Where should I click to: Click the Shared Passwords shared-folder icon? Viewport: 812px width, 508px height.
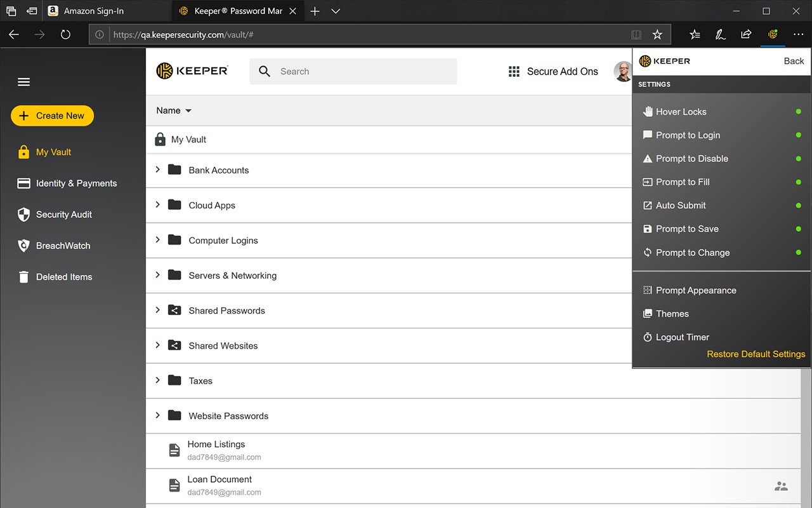click(174, 311)
